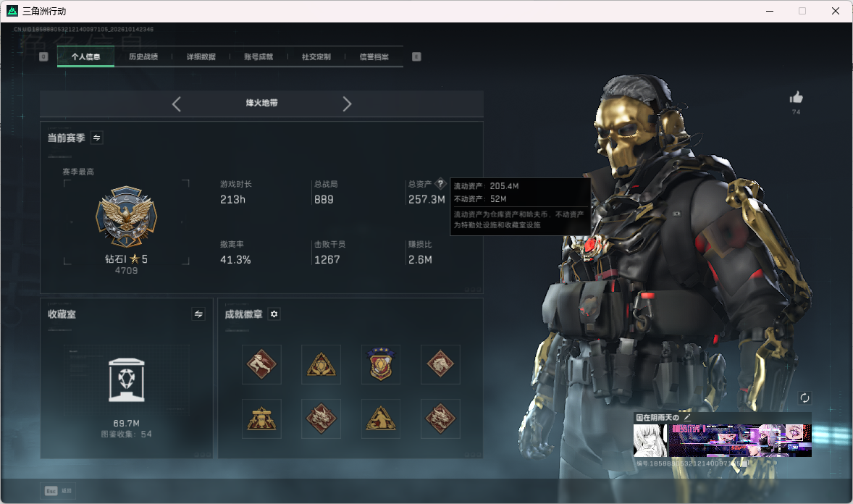Switch to the 历史战绩 tab
This screenshot has height=504, width=853.
[143, 56]
